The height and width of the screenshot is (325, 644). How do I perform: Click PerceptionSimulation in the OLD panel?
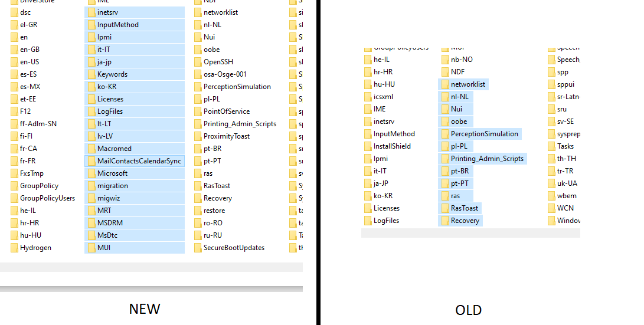point(484,134)
